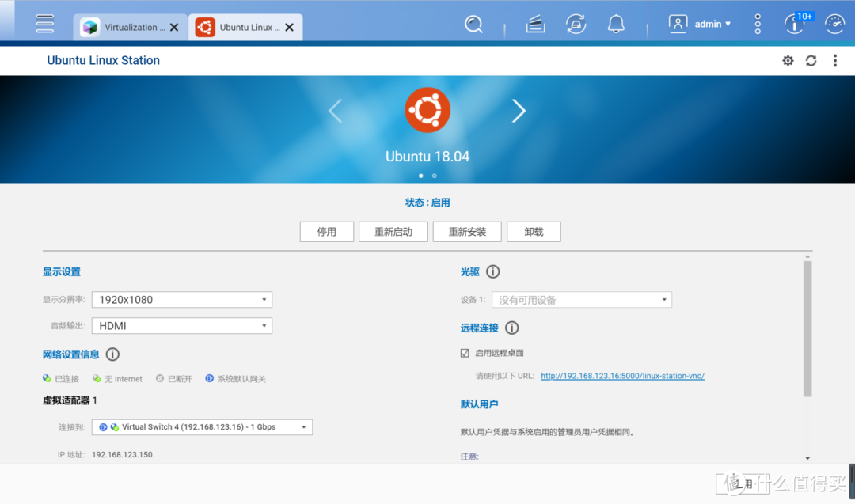Open the notifications bell

[x=616, y=24]
